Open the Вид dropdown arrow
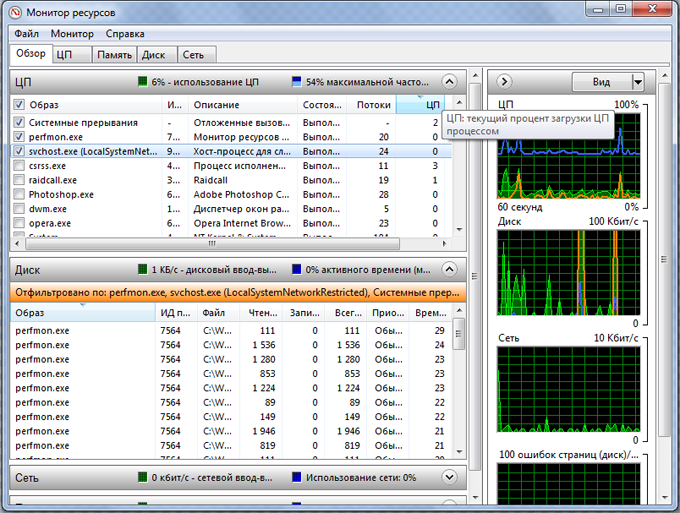The height and width of the screenshot is (513, 680). coord(637,82)
